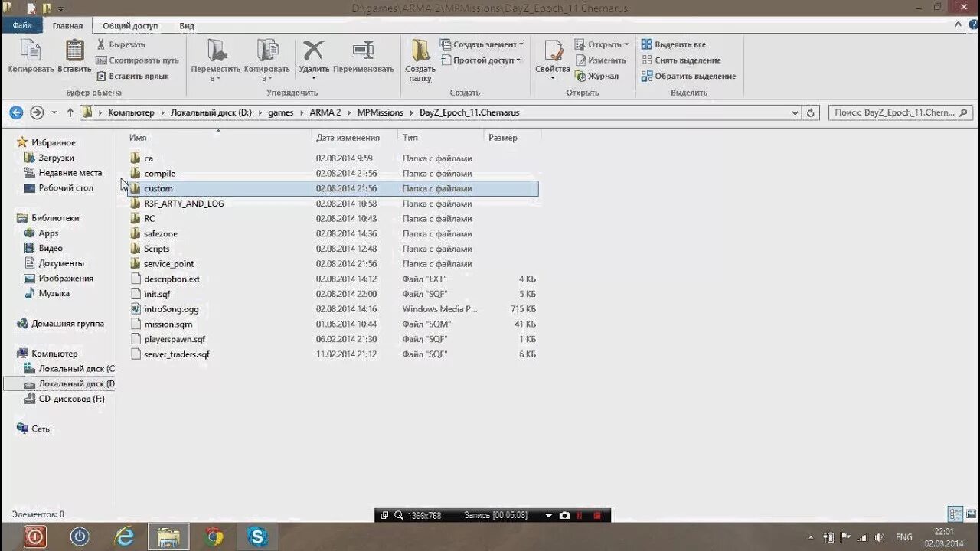Click recorder camera snapshot icon
The image size is (980, 551).
click(564, 516)
